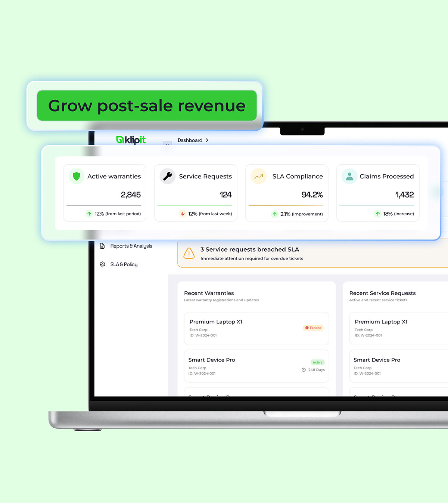448x503 pixels.
Task: Open the Premium Laptop X1 warranty card
Action: click(256, 328)
